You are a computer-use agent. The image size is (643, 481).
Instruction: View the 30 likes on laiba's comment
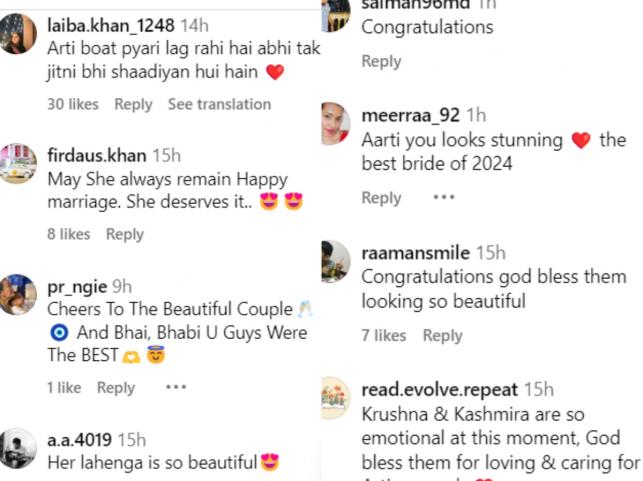tap(73, 104)
